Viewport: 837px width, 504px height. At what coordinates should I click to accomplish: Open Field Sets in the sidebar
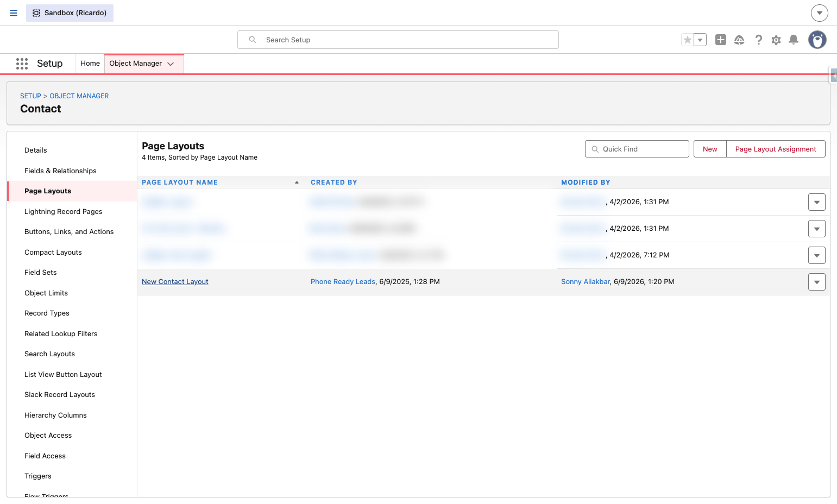[x=41, y=273]
